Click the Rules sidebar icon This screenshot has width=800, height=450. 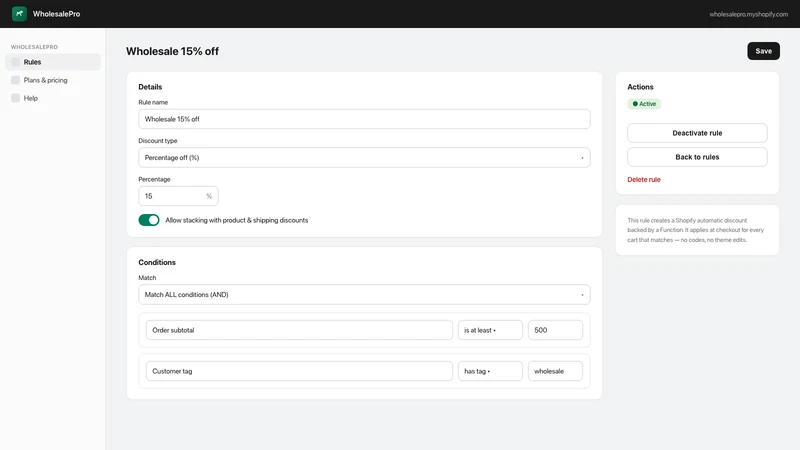coord(15,62)
